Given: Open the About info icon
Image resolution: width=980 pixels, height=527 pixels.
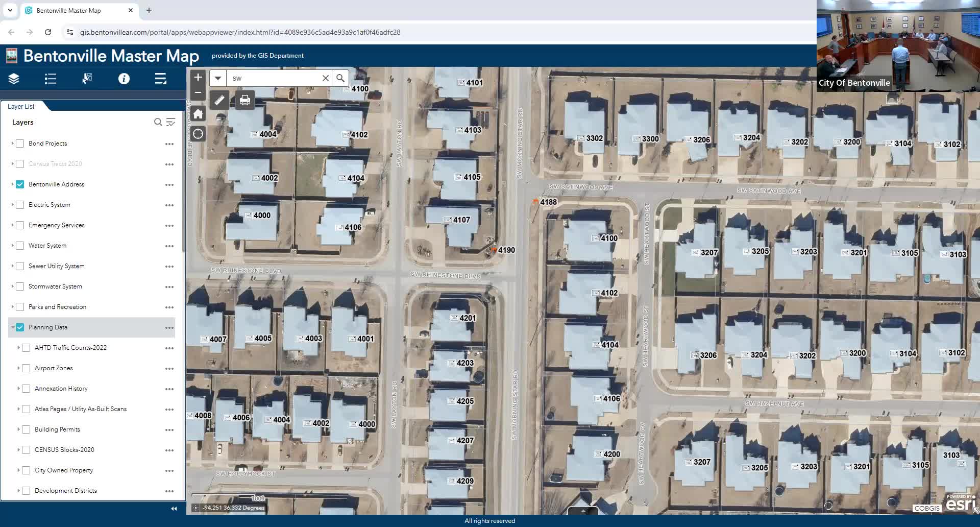Looking at the screenshot, I should (x=124, y=79).
